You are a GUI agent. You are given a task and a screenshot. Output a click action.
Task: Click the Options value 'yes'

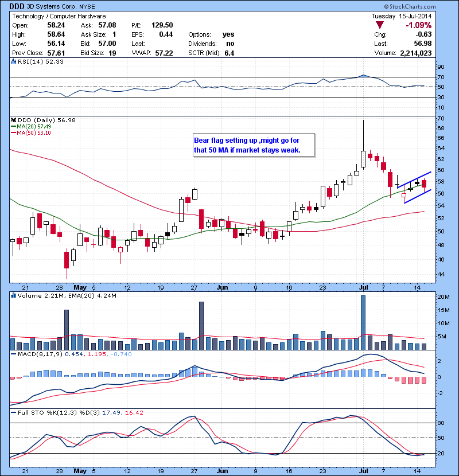[228, 34]
